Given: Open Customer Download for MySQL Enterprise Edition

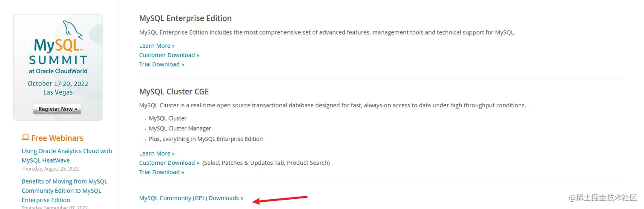Looking at the screenshot, I should click(169, 55).
